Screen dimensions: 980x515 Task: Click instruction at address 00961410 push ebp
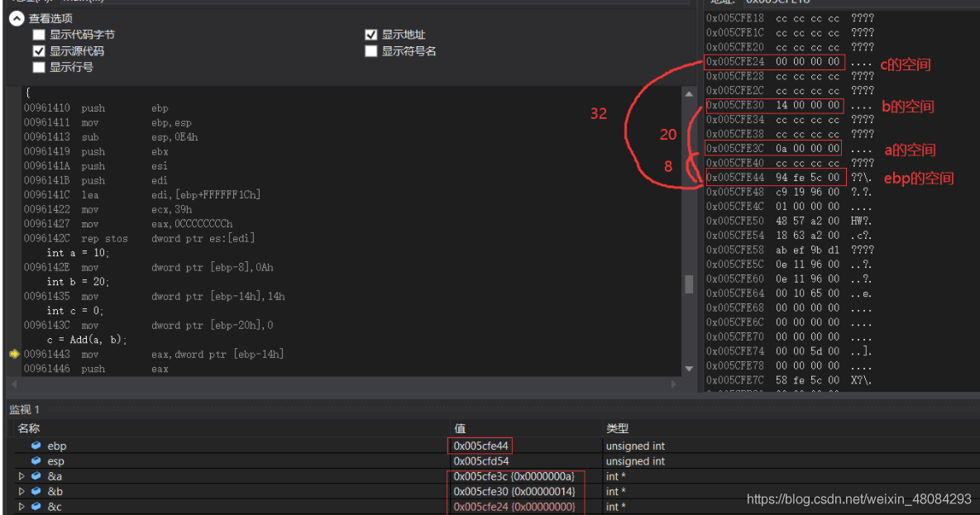pyautogui.click(x=96, y=108)
